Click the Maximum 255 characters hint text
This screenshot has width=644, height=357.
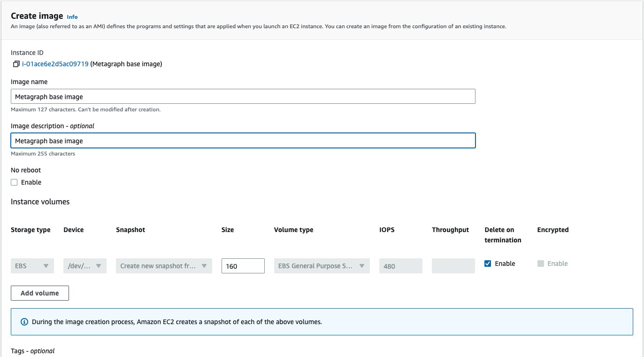pos(43,154)
